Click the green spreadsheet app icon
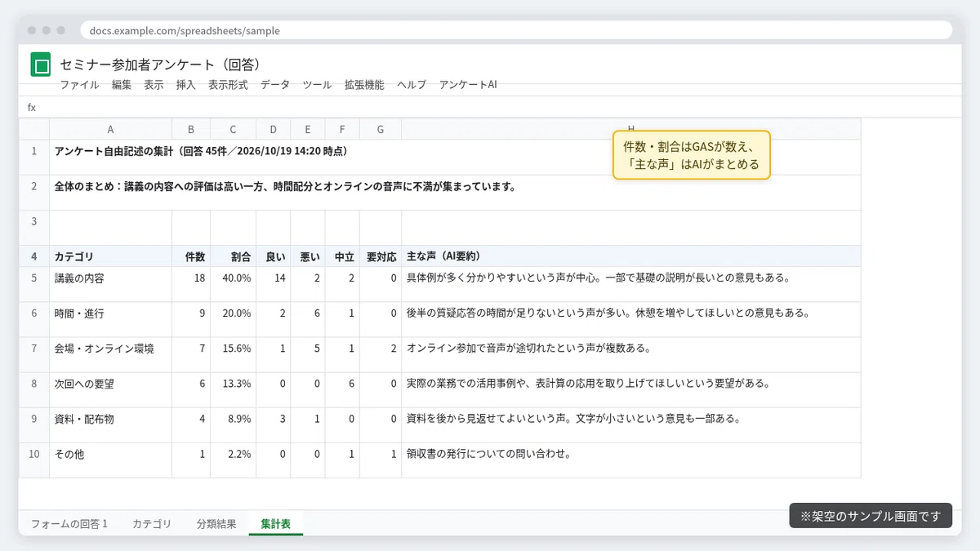This screenshot has width=980, height=551. pyautogui.click(x=41, y=64)
